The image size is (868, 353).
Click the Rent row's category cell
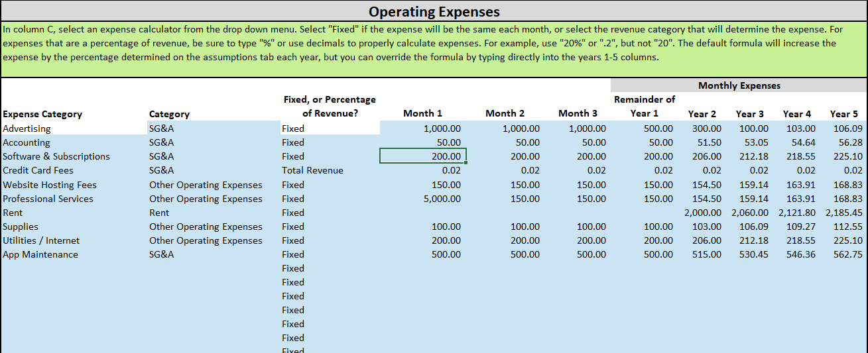(214, 213)
